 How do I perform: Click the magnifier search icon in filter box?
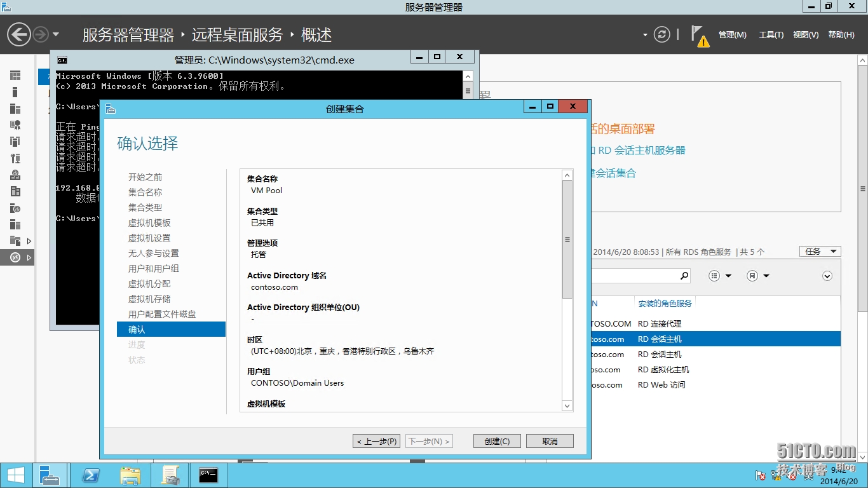click(684, 276)
